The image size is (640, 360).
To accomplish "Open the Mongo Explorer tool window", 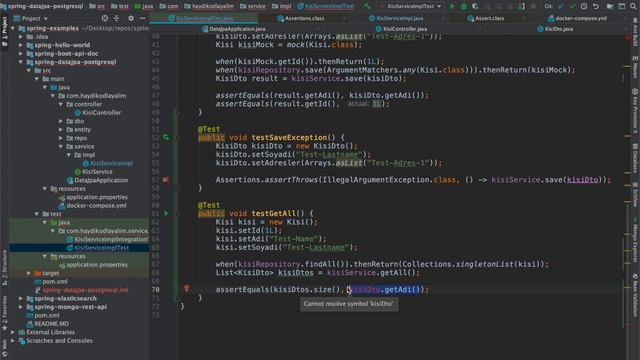I will tap(635, 240).
